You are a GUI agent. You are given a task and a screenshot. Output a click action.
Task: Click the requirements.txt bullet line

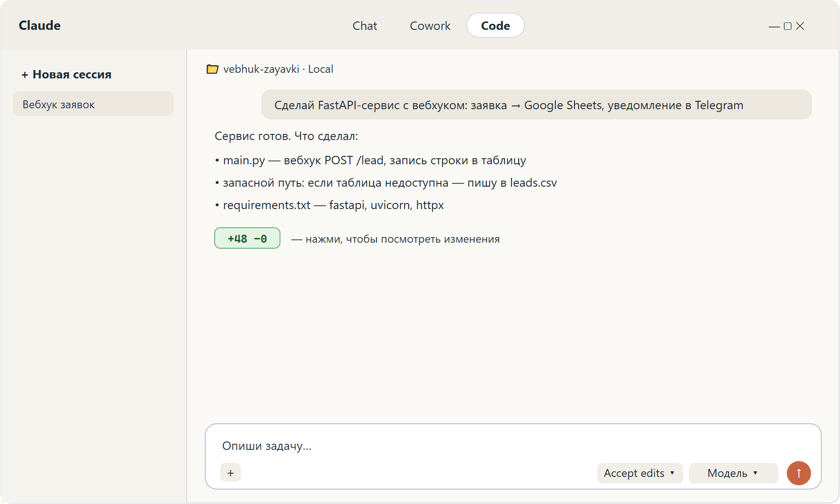329,205
